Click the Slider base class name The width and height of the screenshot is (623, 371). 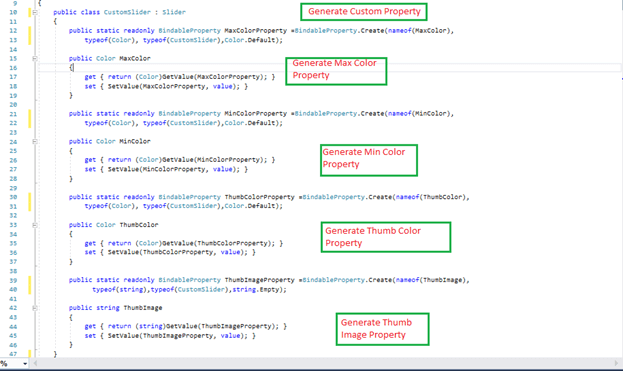[174, 12]
